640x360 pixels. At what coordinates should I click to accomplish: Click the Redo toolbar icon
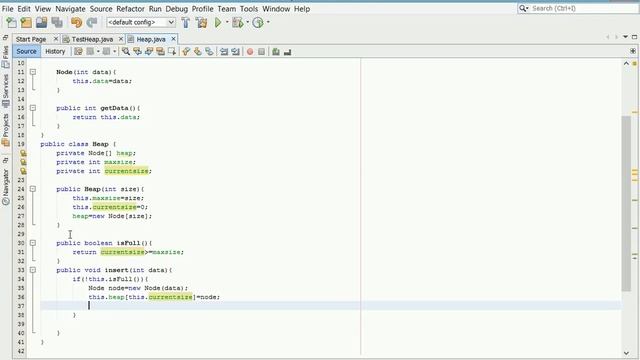pos(92,22)
